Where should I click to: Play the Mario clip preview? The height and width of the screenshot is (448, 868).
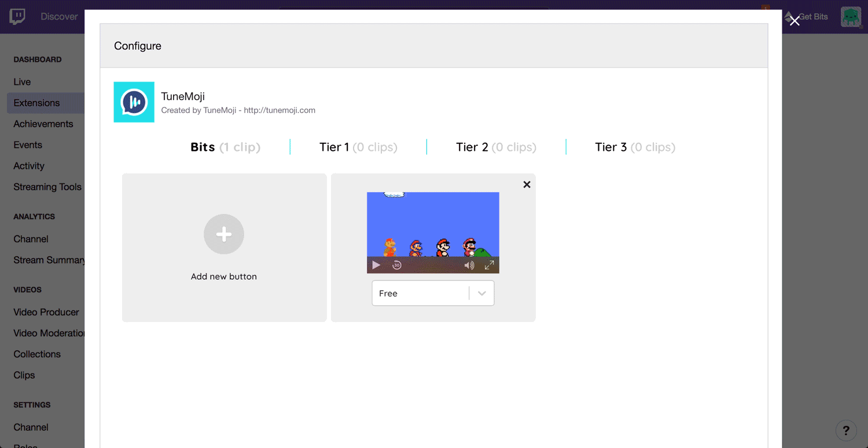pos(376,265)
